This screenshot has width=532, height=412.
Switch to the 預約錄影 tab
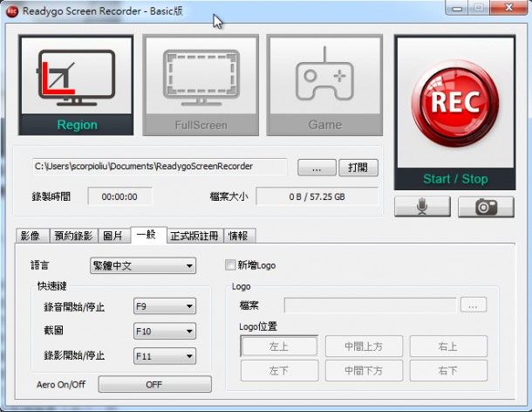73,236
